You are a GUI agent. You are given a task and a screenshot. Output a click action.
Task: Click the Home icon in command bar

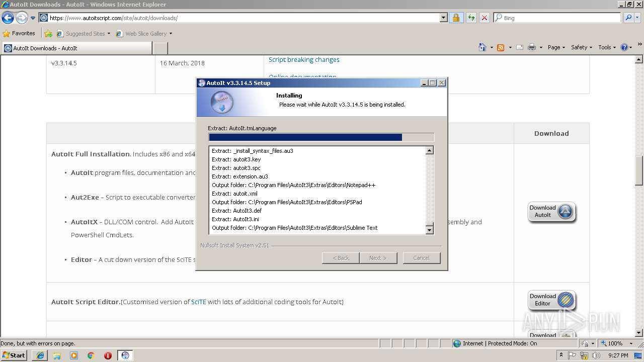[x=482, y=47]
